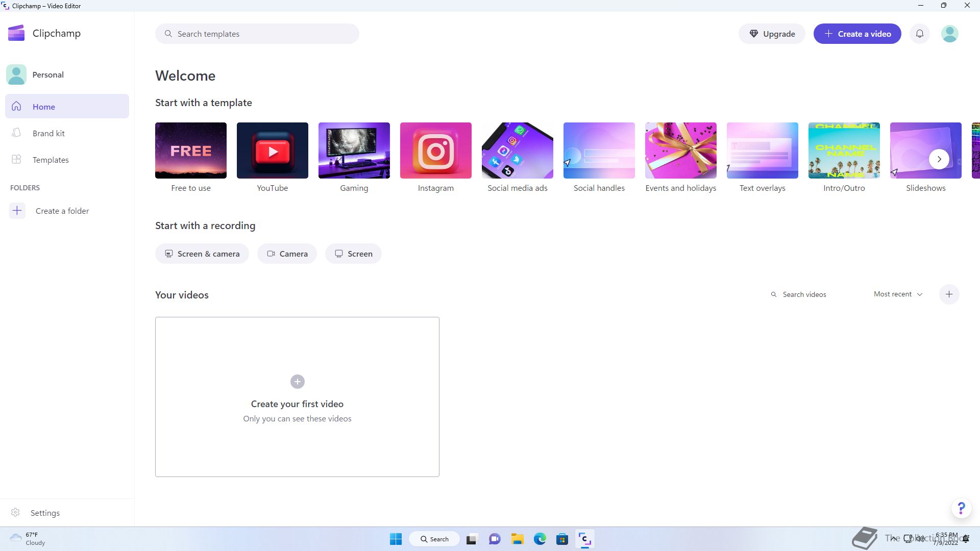
Task: Click the search magnifier in Search templates
Action: [x=168, y=34]
